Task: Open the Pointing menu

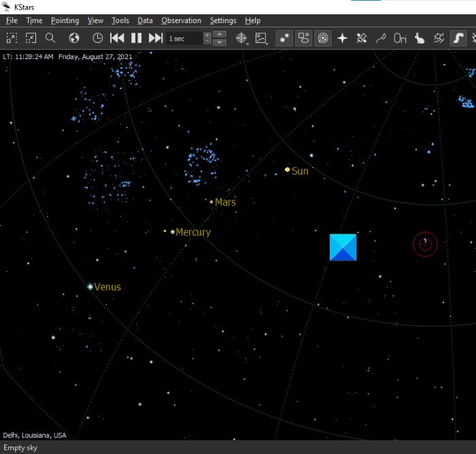Action: 65,21
